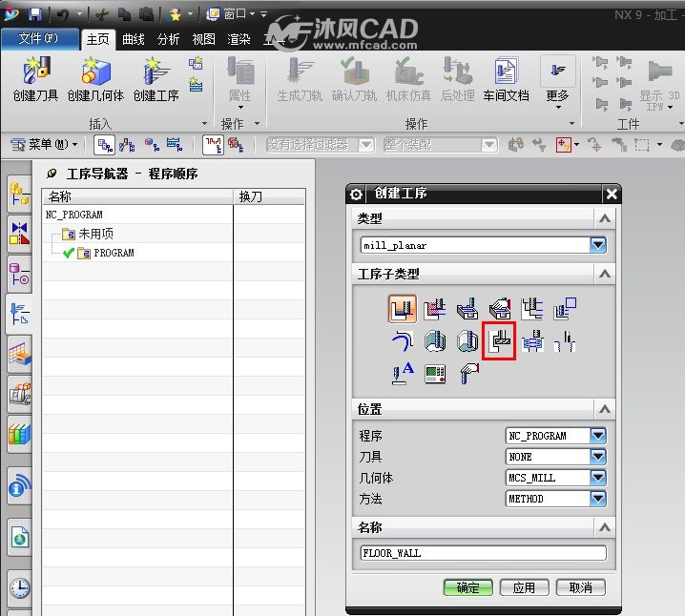Image resolution: width=685 pixels, height=616 pixels.
Task: Click the 创建刀具 (Create Tool) icon
Action: [x=35, y=79]
